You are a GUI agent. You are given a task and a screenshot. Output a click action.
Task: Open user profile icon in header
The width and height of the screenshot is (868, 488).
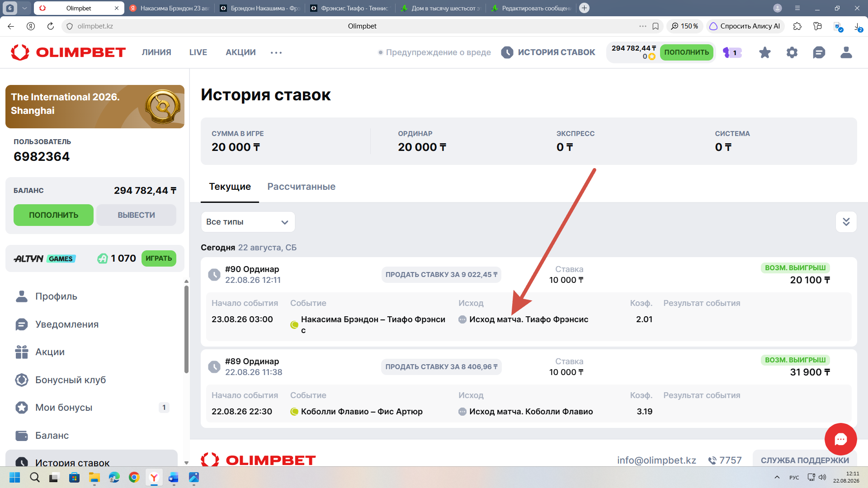coord(846,52)
